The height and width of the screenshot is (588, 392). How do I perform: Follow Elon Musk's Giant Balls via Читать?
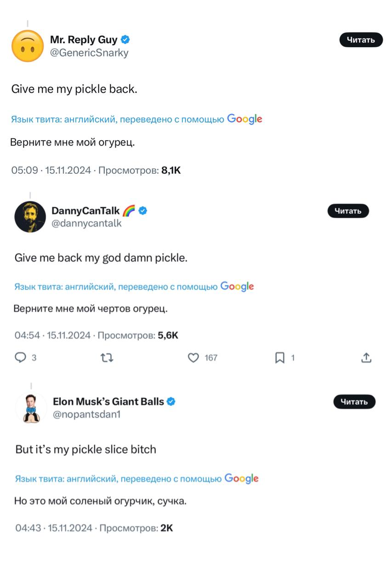(x=354, y=402)
